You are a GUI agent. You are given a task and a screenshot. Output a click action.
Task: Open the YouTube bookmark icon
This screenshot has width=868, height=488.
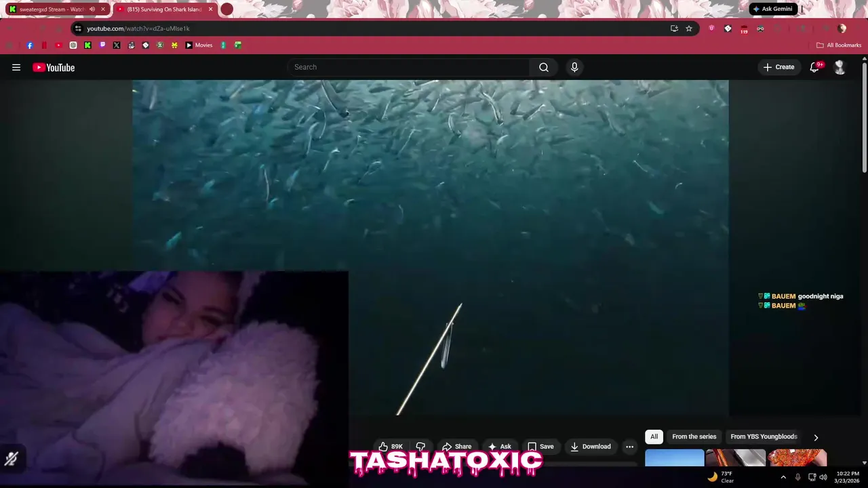58,45
